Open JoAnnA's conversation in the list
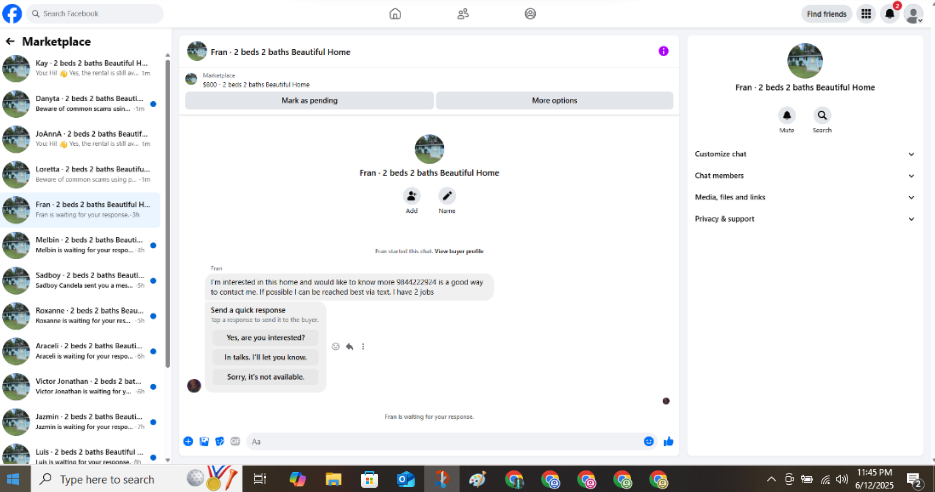The width and height of the screenshot is (935, 492). point(81,139)
